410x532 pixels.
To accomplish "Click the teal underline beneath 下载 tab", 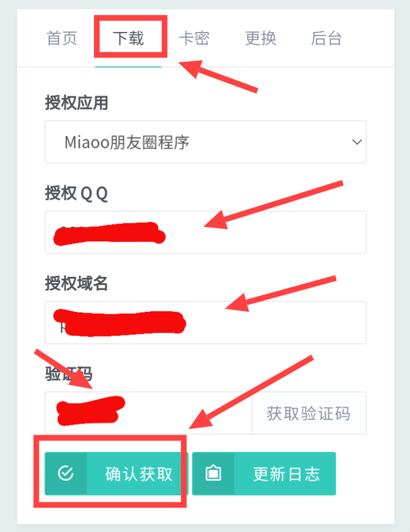I will (x=128, y=67).
